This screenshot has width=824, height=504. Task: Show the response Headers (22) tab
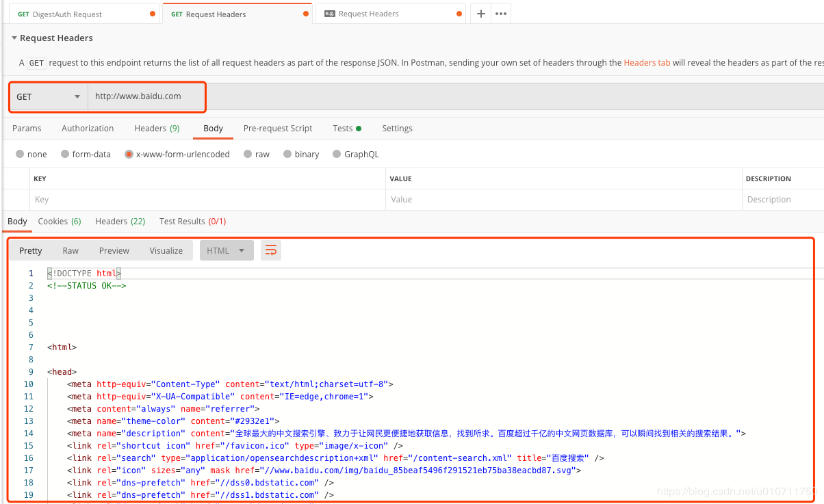pyautogui.click(x=120, y=221)
